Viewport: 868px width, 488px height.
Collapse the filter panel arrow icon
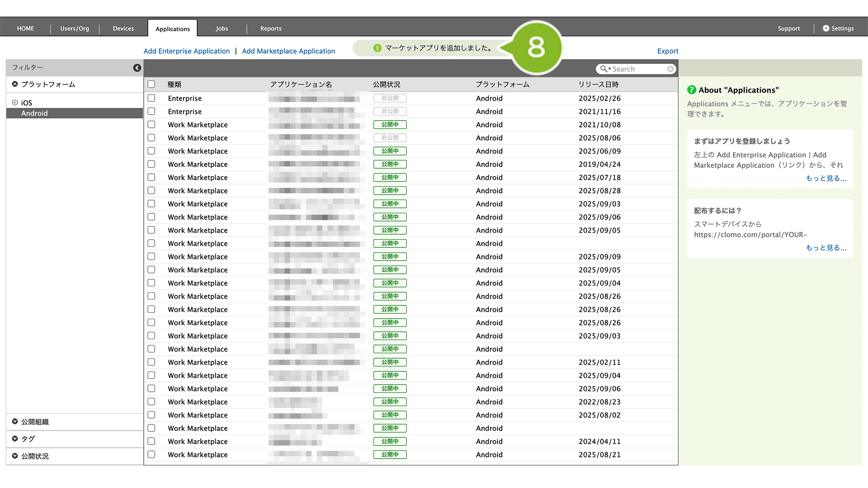[x=137, y=68]
